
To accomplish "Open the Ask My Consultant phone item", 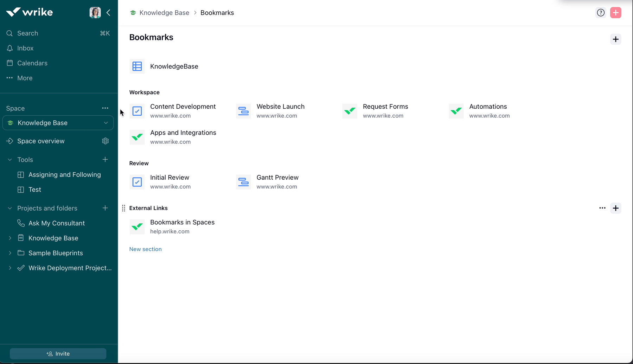I will [57, 223].
